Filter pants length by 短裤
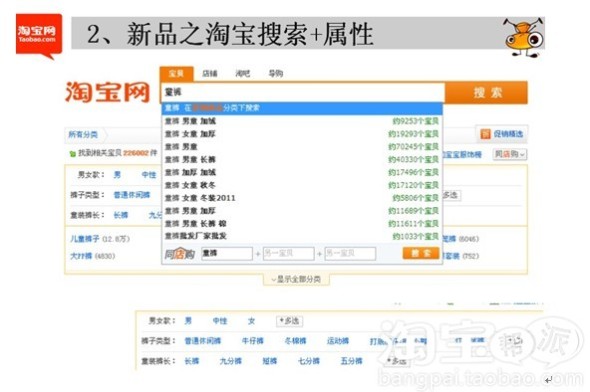Image resolution: width=590 pixels, height=392 pixels. tap(269, 361)
